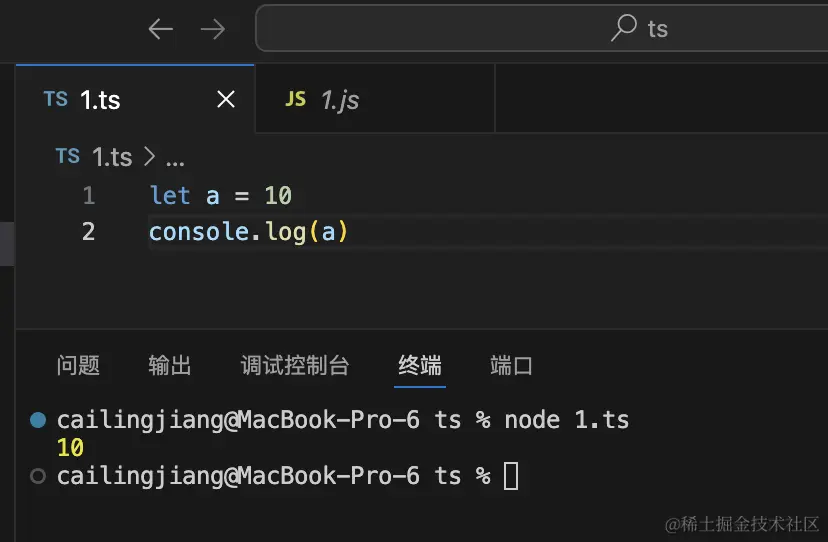The image size is (828, 542).
Task: Open the 1.ts breadcrumb file dropdown
Action: [112, 157]
